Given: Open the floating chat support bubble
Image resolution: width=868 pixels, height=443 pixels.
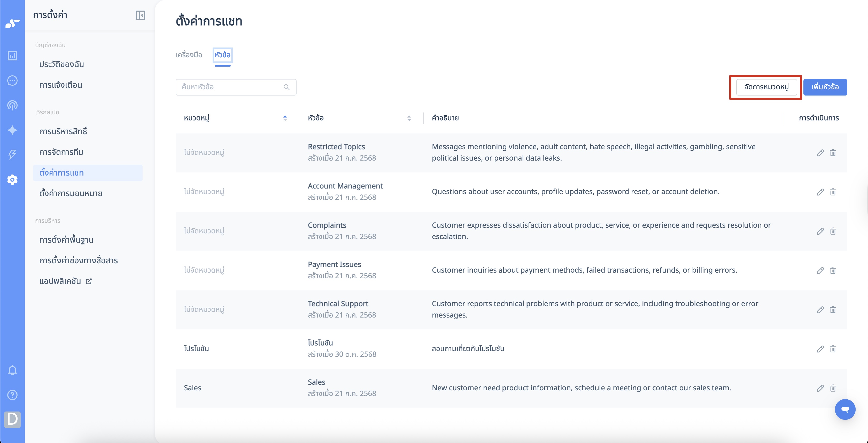Looking at the screenshot, I should [x=845, y=409].
